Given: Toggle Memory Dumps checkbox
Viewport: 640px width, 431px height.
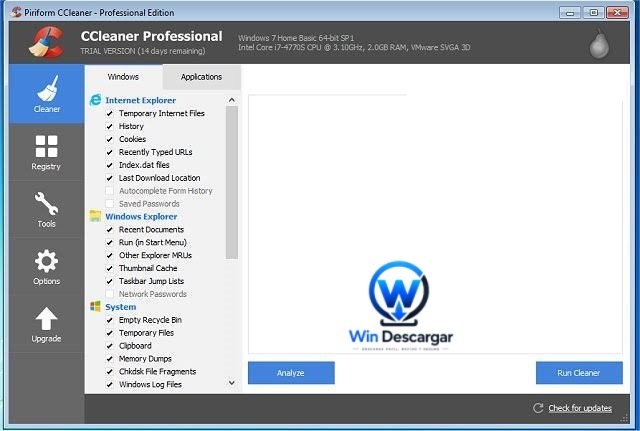Looking at the screenshot, I should pyautogui.click(x=109, y=359).
